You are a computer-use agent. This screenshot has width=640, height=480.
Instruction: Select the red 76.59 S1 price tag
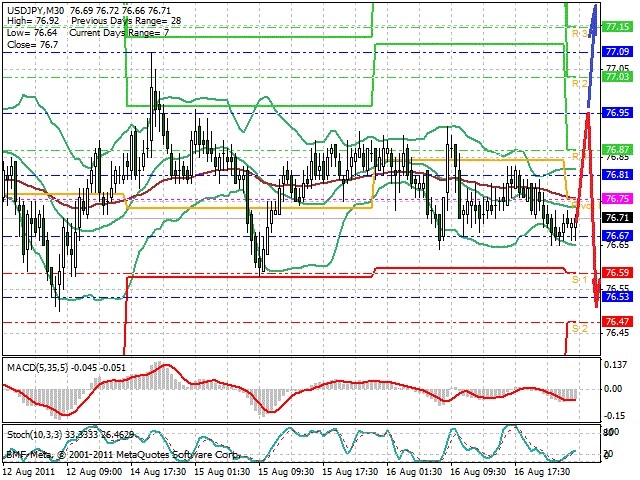(x=618, y=272)
